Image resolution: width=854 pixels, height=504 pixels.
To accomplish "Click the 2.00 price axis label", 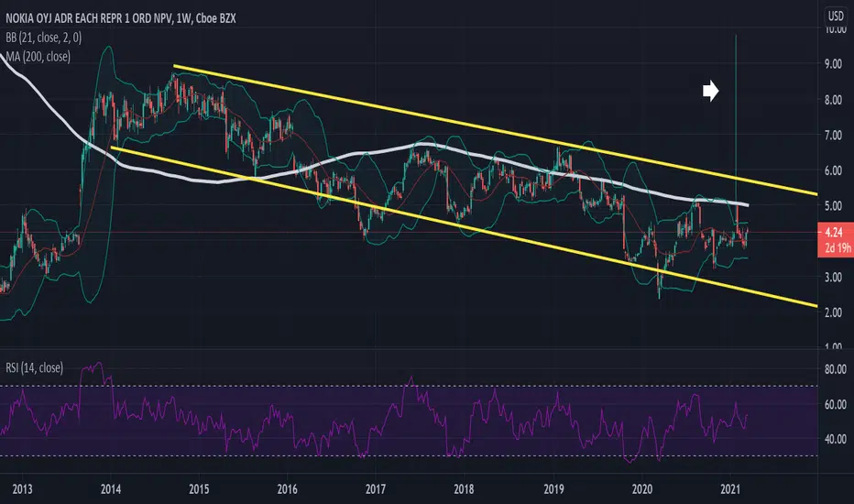I will [833, 312].
